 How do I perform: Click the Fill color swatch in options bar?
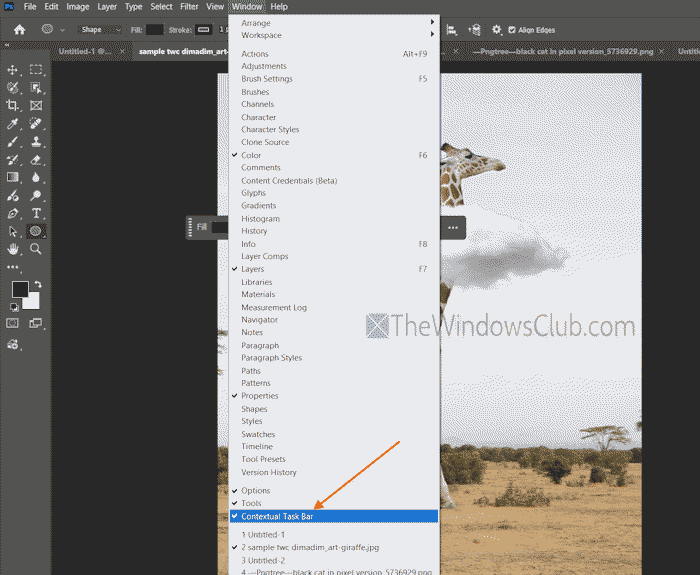click(154, 30)
